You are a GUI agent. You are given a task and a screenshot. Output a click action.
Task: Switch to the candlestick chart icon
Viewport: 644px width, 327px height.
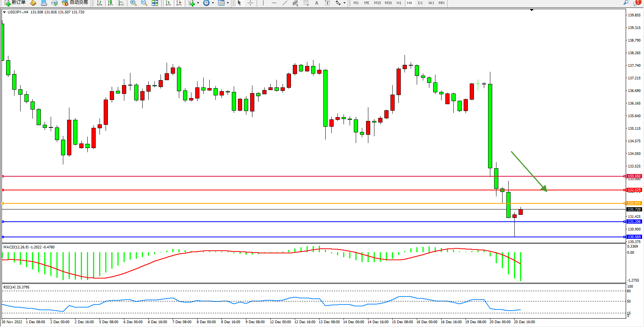(110, 3)
